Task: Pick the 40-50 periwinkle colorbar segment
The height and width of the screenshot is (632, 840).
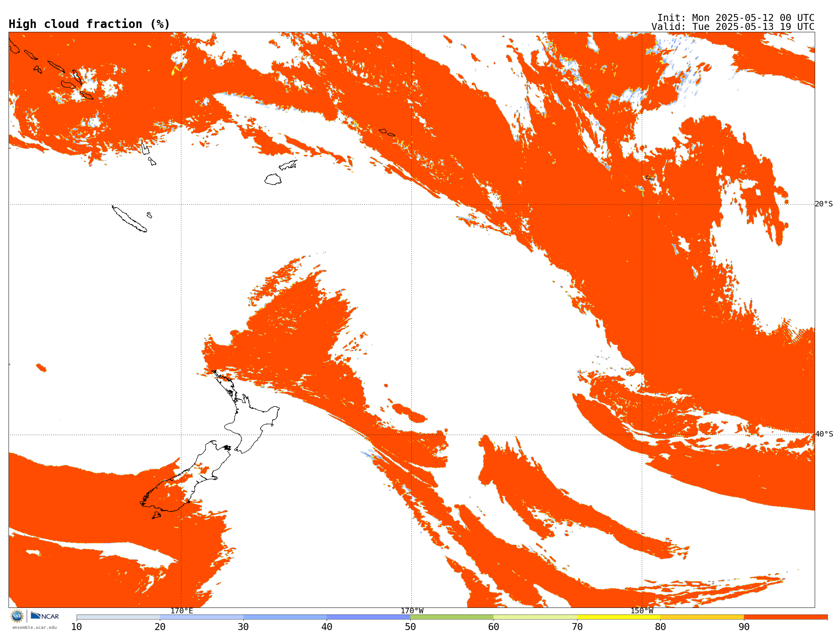Action: point(368,617)
